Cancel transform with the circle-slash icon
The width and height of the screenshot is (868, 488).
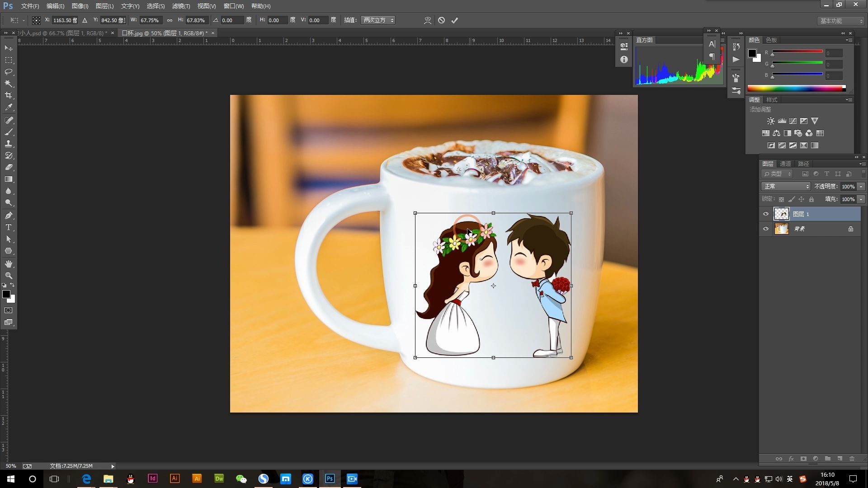point(441,20)
